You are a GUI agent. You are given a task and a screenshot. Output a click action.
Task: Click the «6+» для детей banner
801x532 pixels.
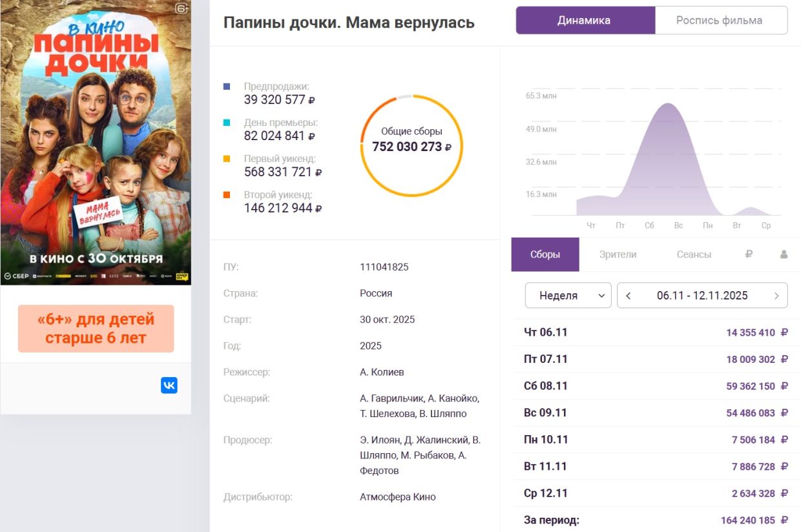pyautogui.click(x=96, y=329)
